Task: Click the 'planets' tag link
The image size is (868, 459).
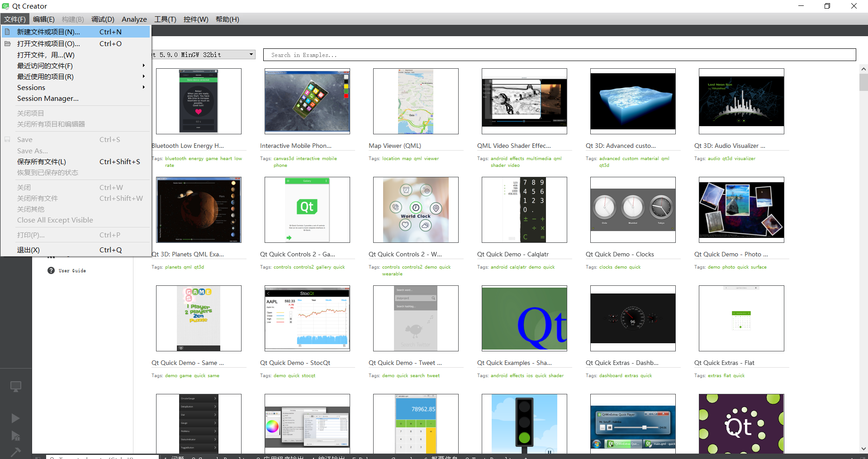Action: coord(173,267)
